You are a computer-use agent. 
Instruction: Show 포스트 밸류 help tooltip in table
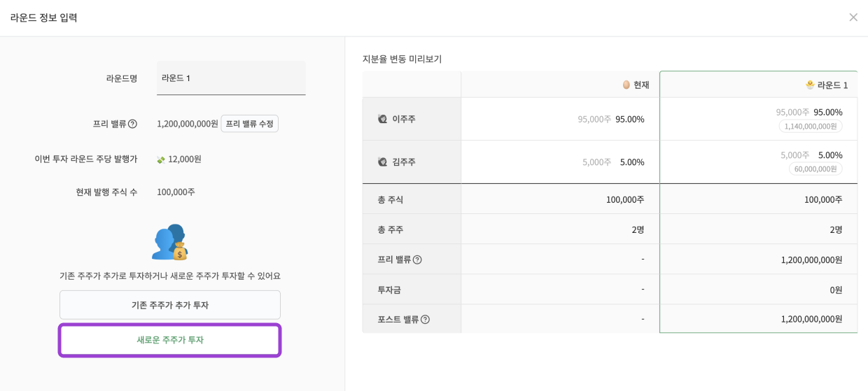point(425,320)
